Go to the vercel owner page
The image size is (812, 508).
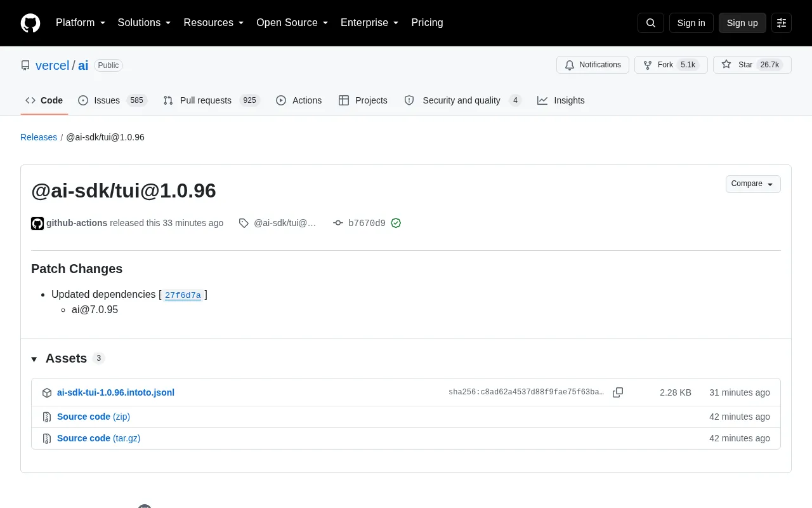tap(52, 65)
